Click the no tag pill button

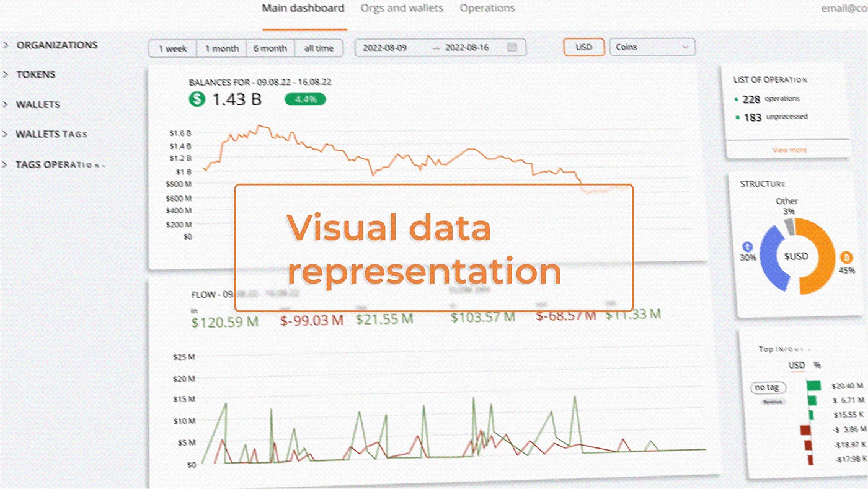(x=767, y=387)
